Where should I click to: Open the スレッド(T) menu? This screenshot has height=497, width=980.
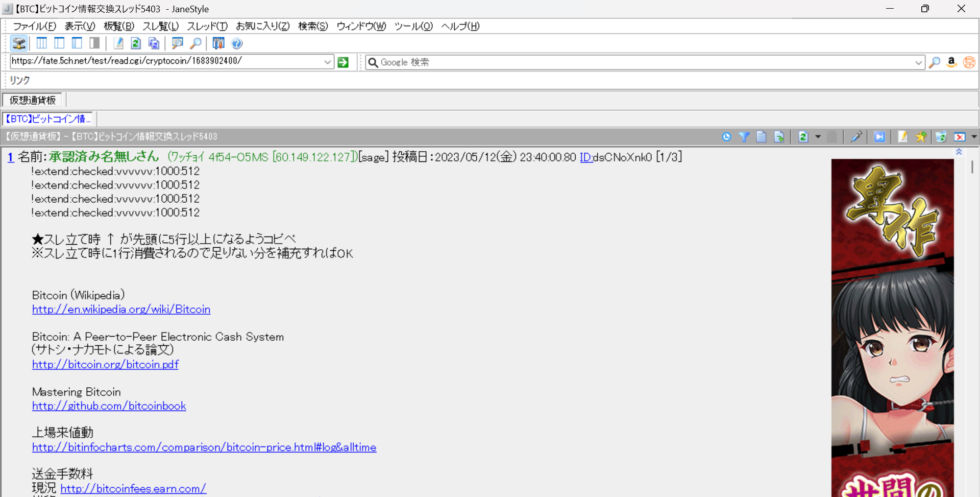click(x=207, y=26)
